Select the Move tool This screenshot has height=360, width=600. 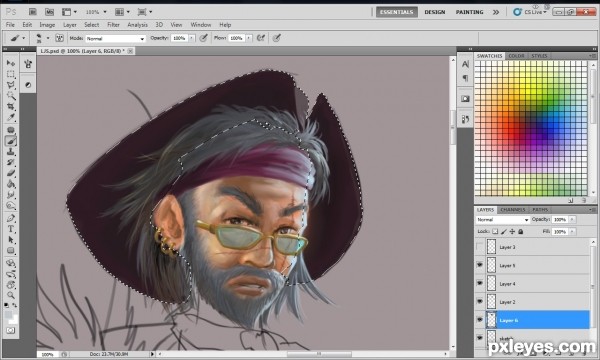11,63
